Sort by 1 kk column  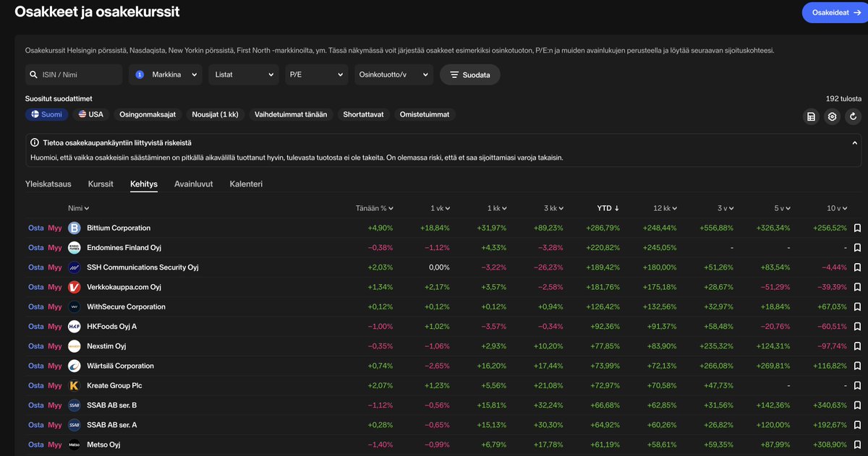[497, 208]
